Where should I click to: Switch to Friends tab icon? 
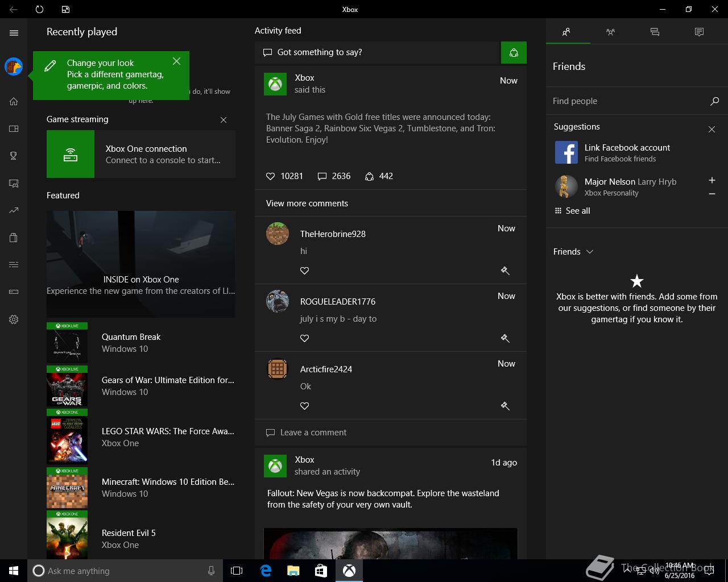pyautogui.click(x=566, y=32)
